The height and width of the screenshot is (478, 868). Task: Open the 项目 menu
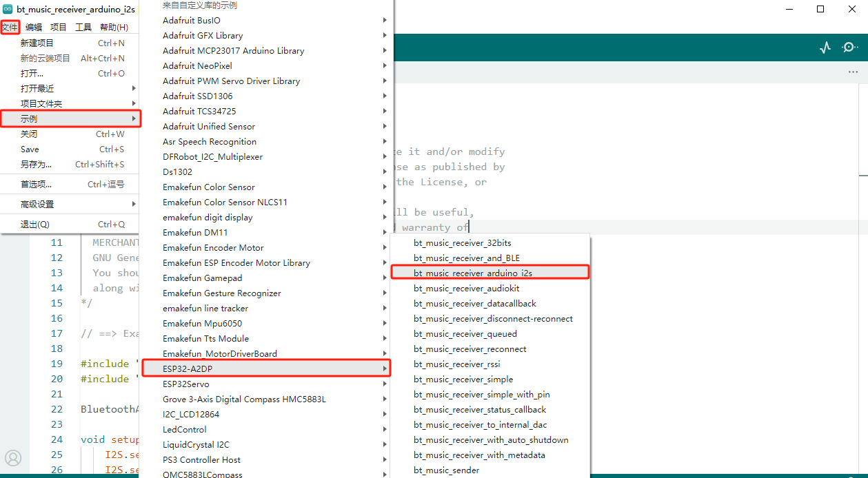click(59, 27)
